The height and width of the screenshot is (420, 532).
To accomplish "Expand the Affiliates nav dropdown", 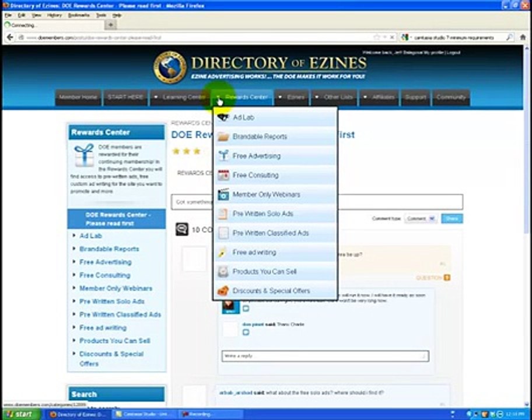I will pos(365,97).
